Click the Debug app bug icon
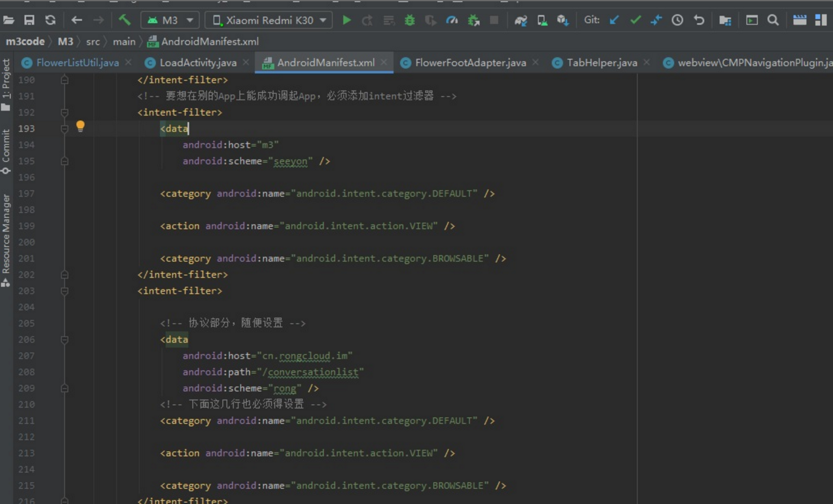Screen dimensions: 833x504 point(409,20)
